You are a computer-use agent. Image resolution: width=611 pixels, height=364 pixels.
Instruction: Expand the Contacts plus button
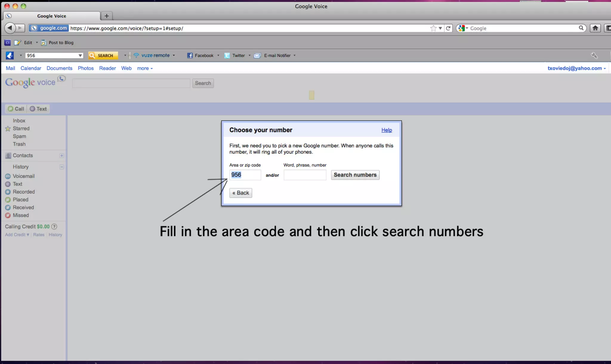click(x=61, y=155)
